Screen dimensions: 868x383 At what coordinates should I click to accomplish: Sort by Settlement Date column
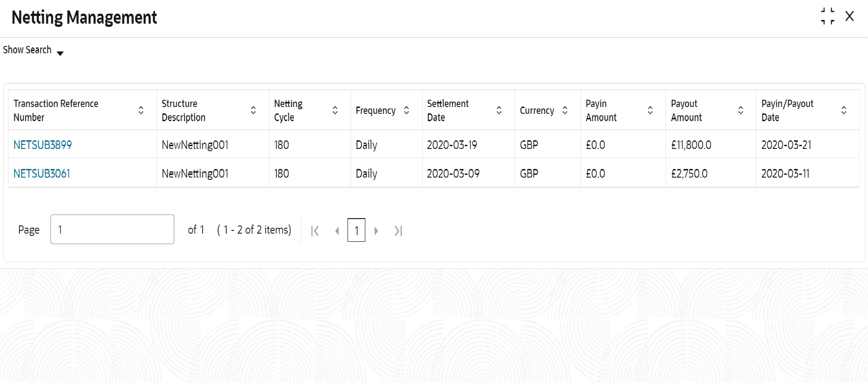click(499, 110)
